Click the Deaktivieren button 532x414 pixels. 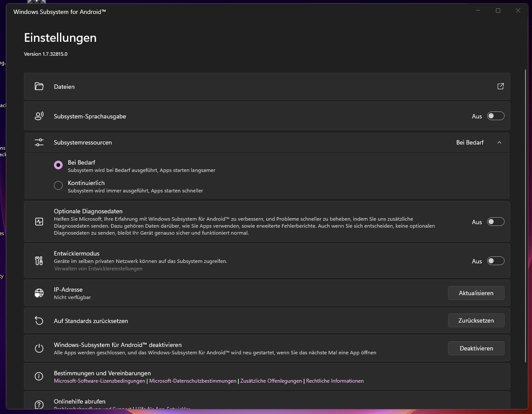pos(476,348)
